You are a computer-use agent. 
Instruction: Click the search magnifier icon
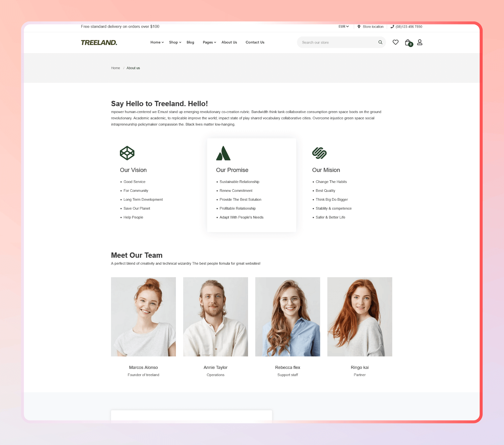[380, 42]
